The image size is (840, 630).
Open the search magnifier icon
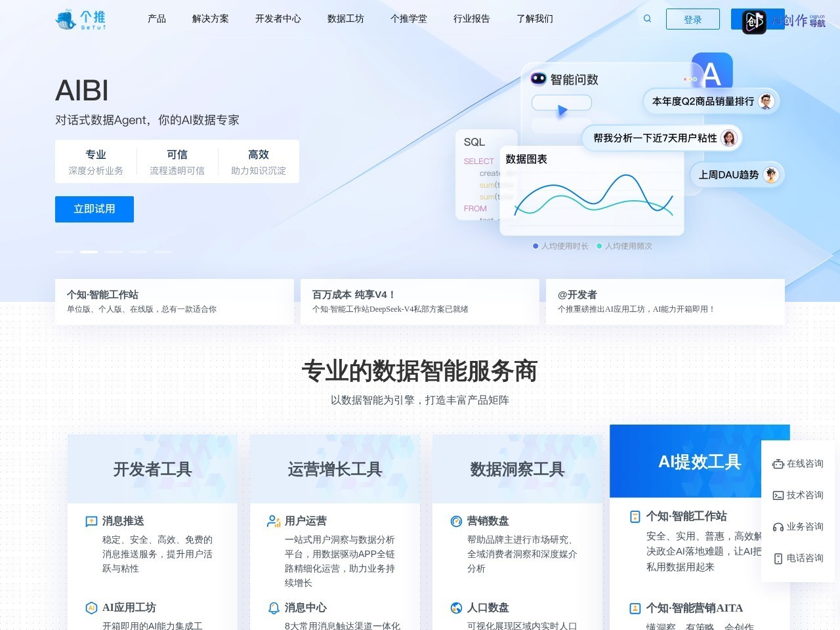tap(647, 19)
